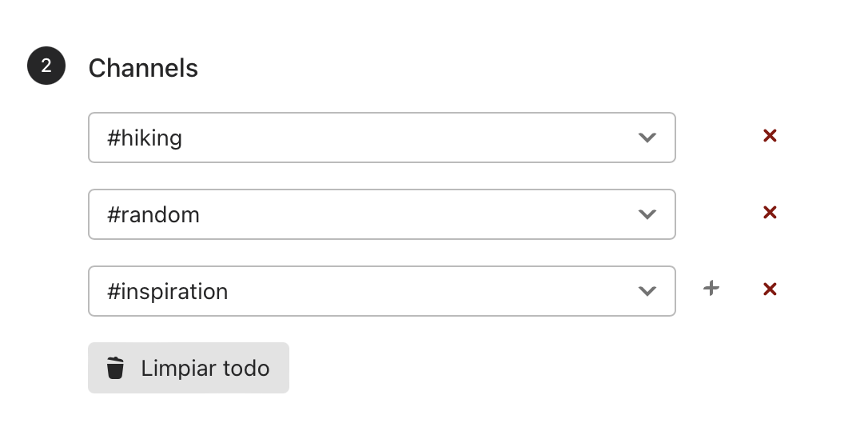Screen dimensions: 868x443
Task: Add another channel with the plus icon
Action: coord(711,288)
